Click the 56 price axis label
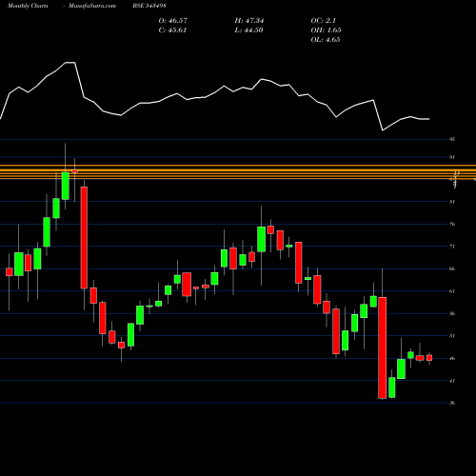 (452, 313)
